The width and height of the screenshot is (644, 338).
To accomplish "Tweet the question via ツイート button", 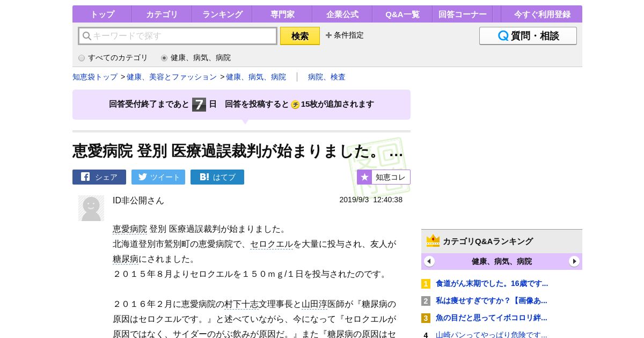I will (158, 177).
